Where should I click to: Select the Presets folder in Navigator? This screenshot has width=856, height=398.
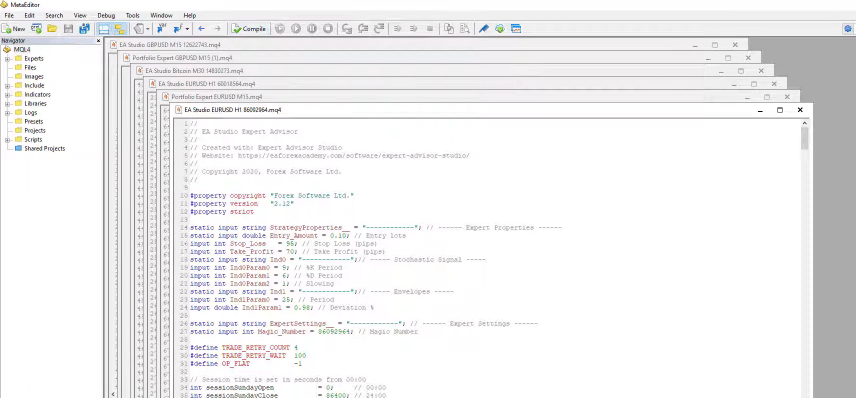click(x=34, y=122)
